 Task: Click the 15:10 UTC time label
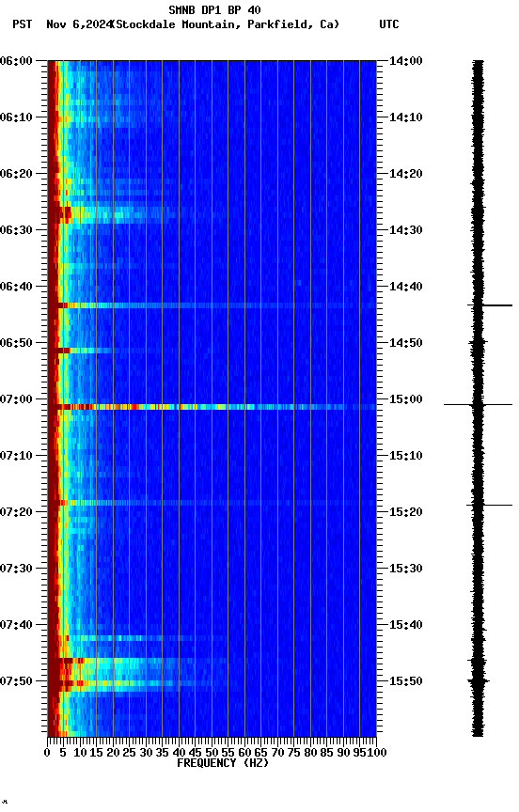point(406,456)
